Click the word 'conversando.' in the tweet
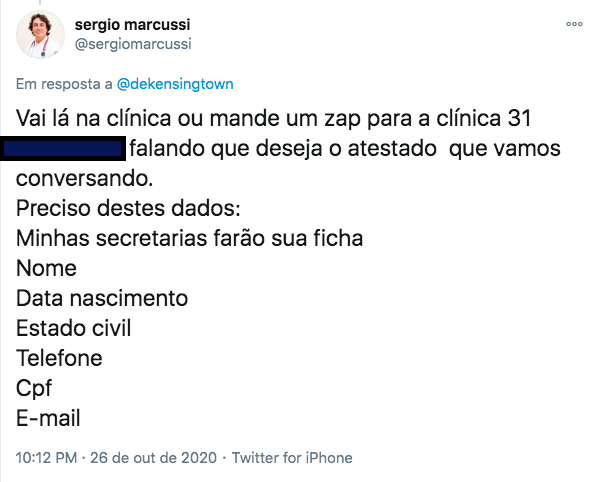The height and width of the screenshot is (482, 599). 84,178
